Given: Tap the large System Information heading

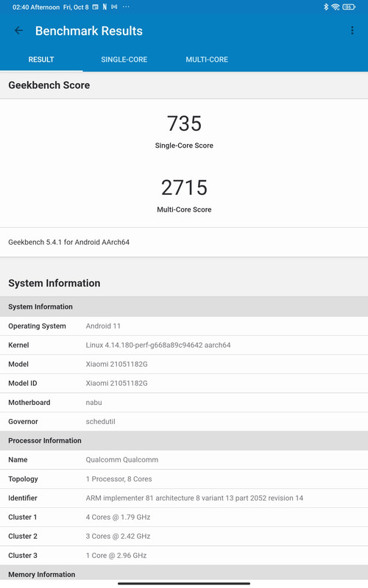Looking at the screenshot, I should 54,283.
